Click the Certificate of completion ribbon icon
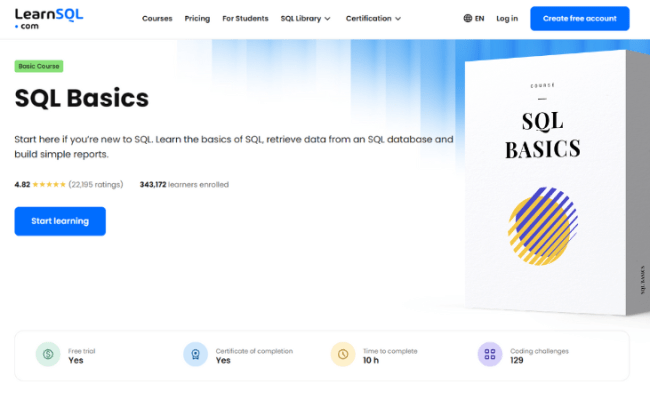Image resolution: width=650 pixels, height=400 pixels. coord(195,354)
